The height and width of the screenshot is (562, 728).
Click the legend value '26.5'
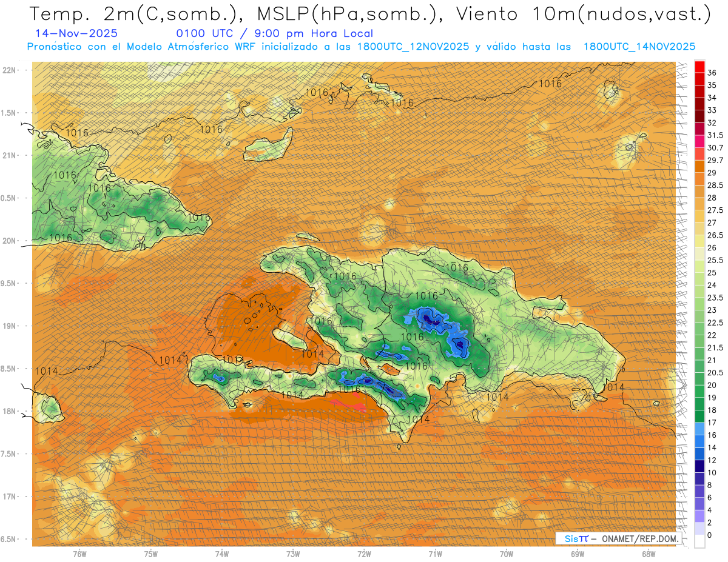coord(715,235)
